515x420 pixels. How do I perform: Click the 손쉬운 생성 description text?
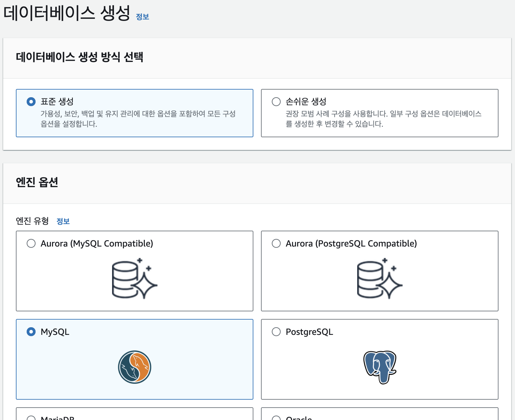click(x=384, y=119)
